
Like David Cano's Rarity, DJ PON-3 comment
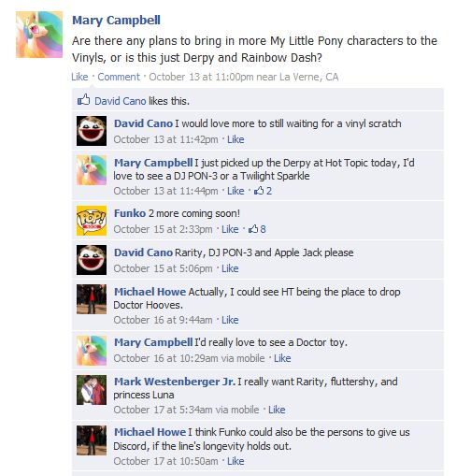(230, 268)
